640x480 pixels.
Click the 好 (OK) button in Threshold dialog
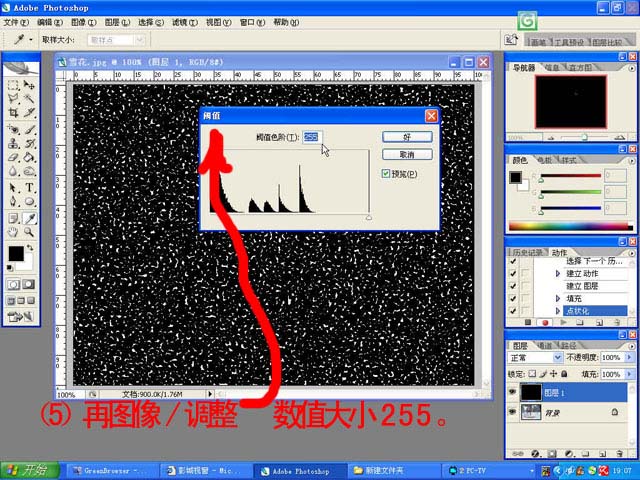click(407, 137)
